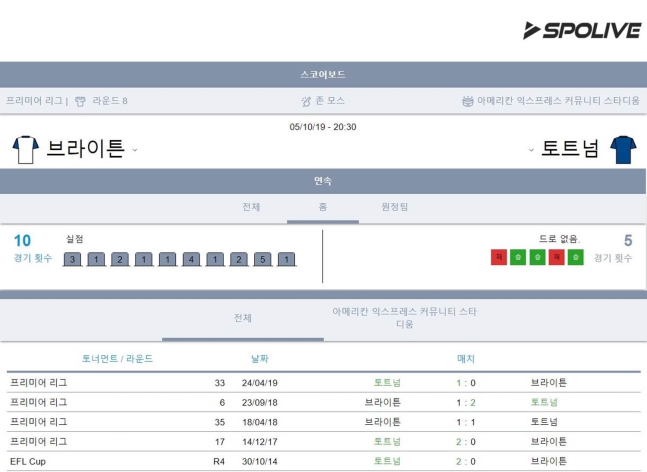647x472 pixels.
Task: Click green 토트넘 in the 24/04/19 row
Action: coord(387,382)
